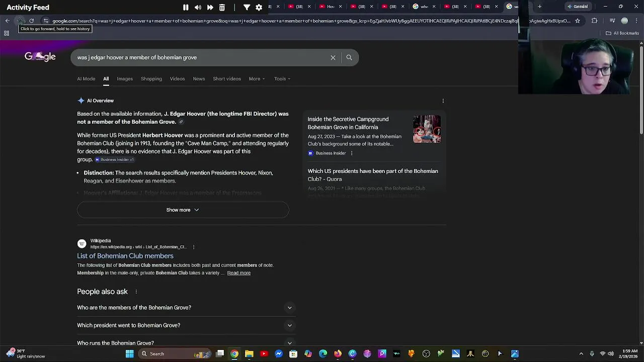
Task: Expand the More dropdown
Action: click(x=257, y=78)
